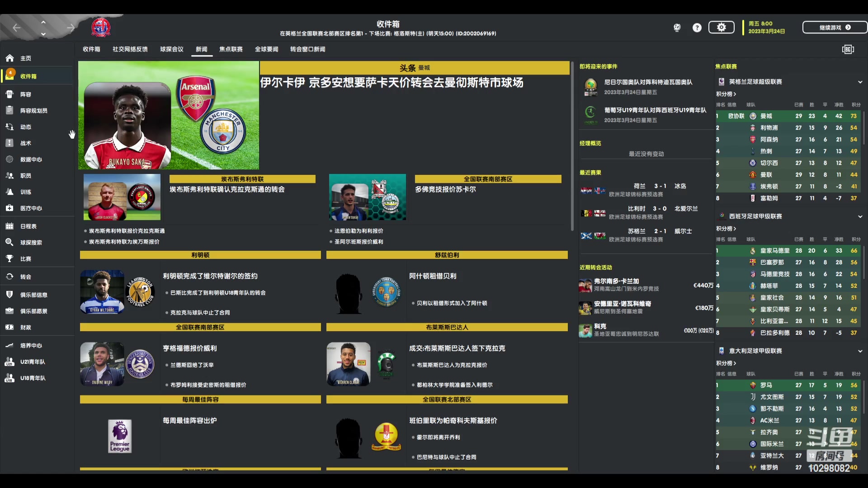Image resolution: width=868 pixels, height=488 pixels.
Task: Switch to the 全球要闻 tab
Action: coord(267,49)
